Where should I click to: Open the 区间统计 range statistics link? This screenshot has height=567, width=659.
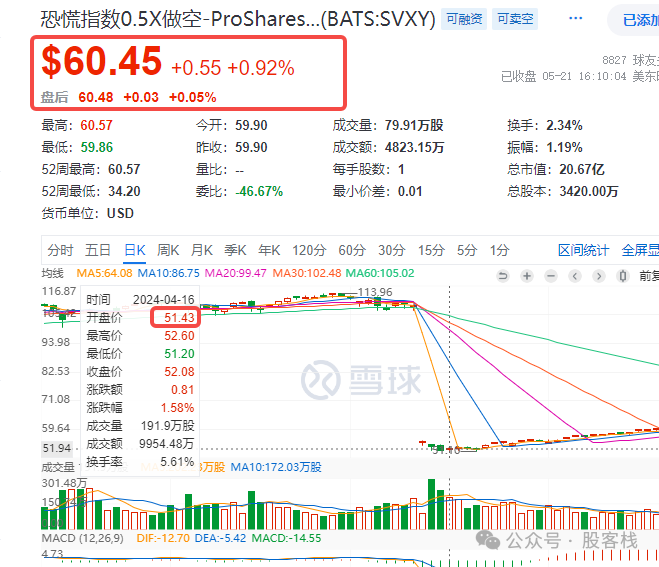pyautogui.click(x=583, y=250)
